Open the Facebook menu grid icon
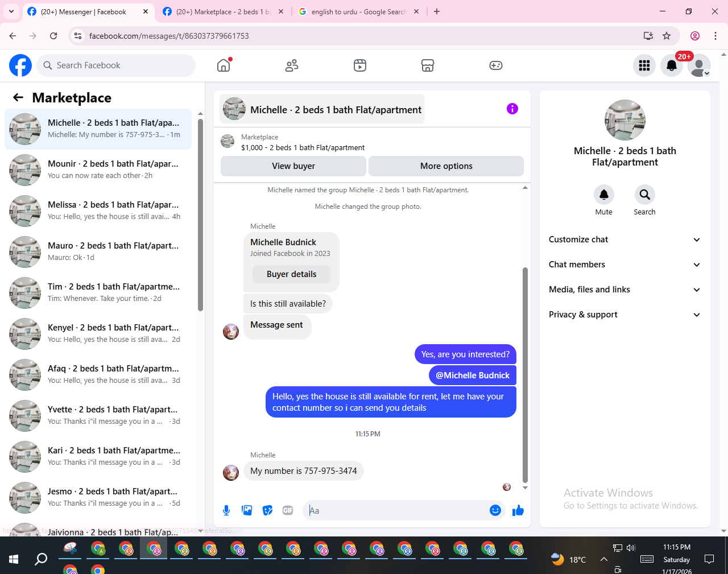This screenshot has width=728, height=574. (x=644, y=65)
